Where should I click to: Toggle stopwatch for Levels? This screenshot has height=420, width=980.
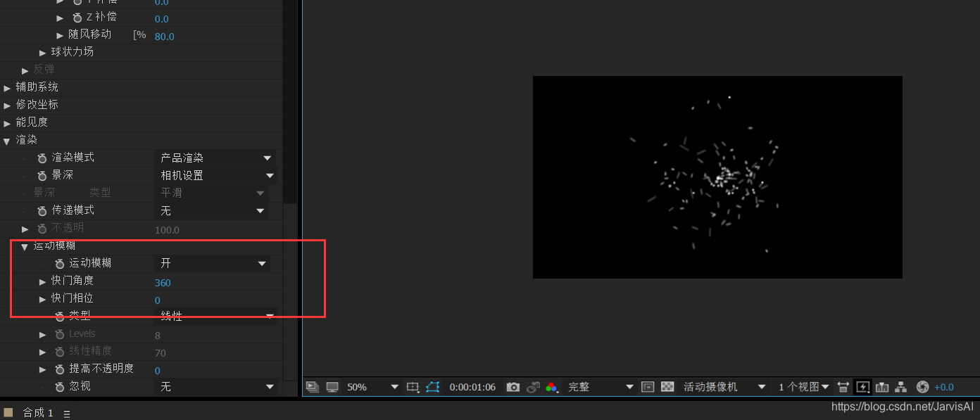60,334
